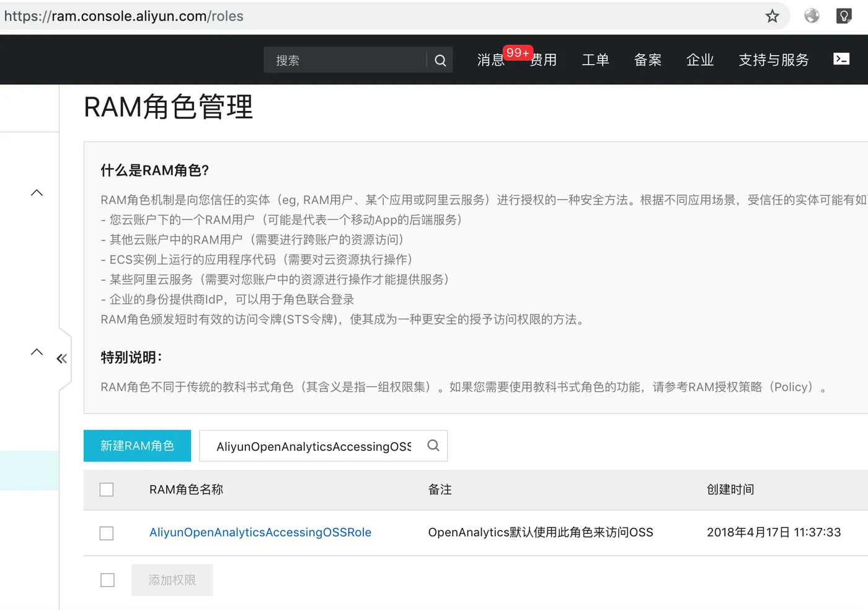Screen dimensions: 868x610
Task: Open the 消息 menu
Action: 491,60
